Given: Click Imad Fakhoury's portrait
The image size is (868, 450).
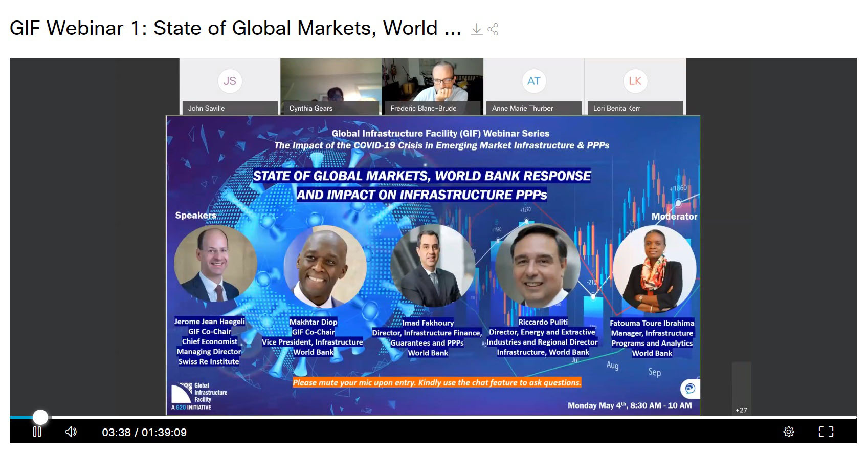Looking at the screenshot, I should 432,266.
